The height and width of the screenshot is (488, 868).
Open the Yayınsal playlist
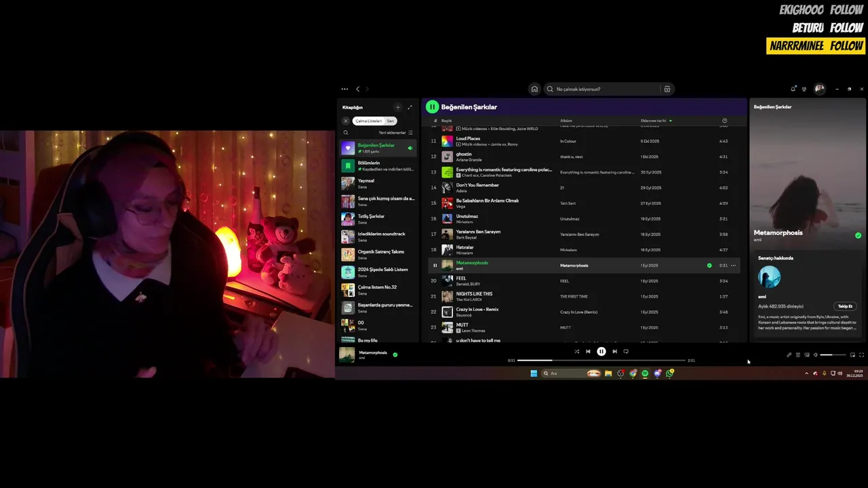tap(378, 184)
